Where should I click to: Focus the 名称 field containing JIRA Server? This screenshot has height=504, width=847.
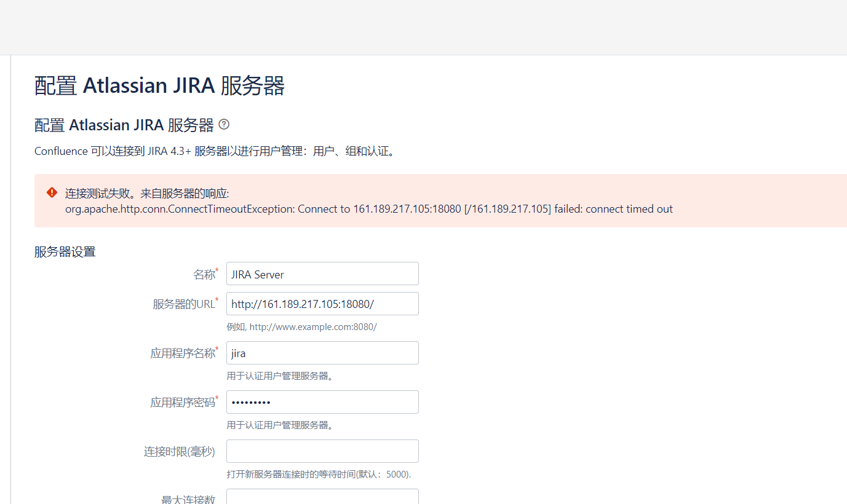tap(322, 274)
